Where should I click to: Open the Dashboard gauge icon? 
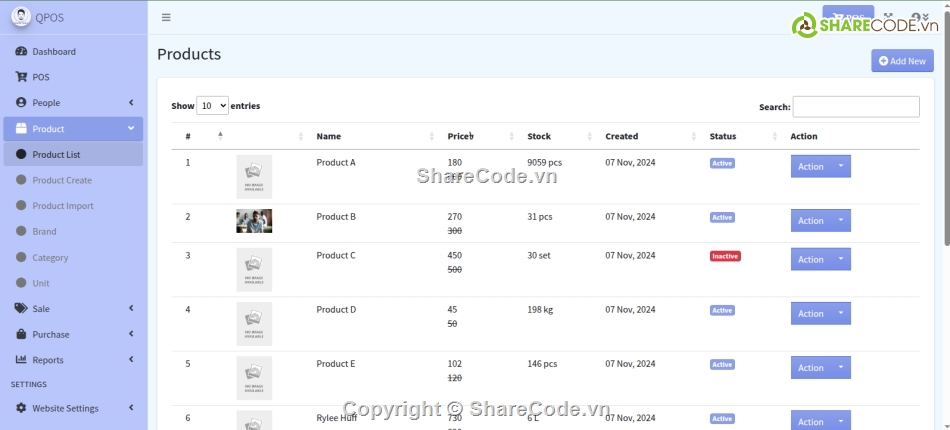[21, 51]
